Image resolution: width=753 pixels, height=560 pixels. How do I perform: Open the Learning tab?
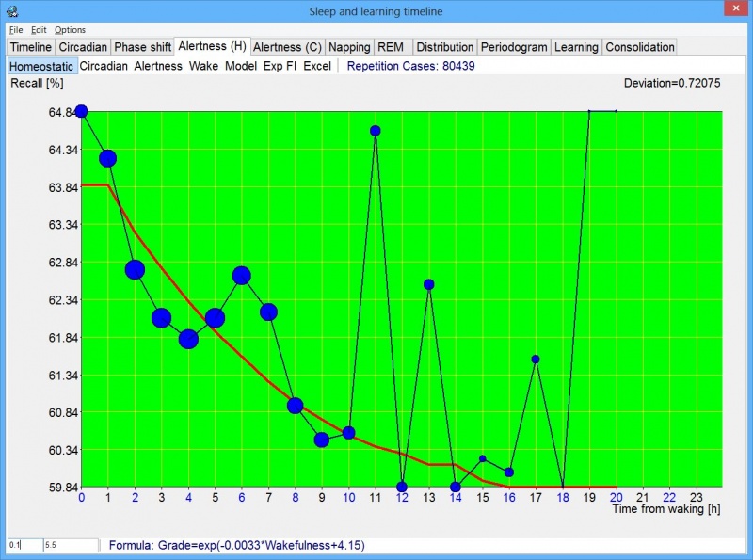click(576, 47)
